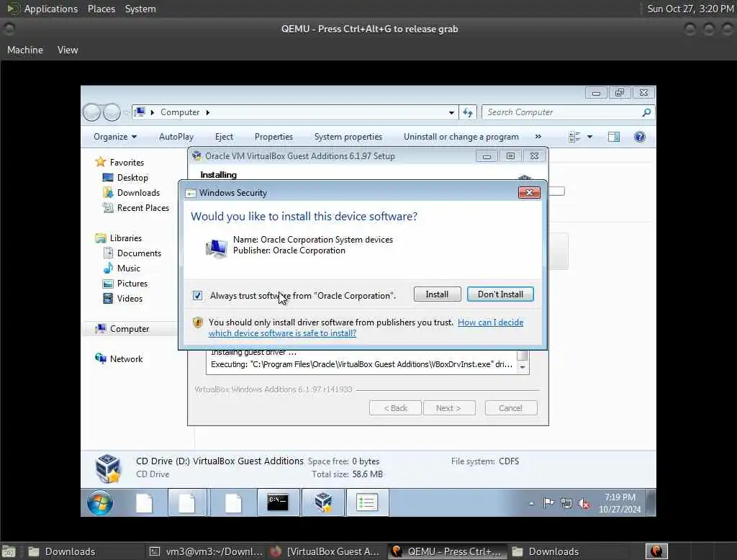Click Eject in Explorer toolbar
The image size is (737, 560).
pyautogui.click(x=224, y=137)
